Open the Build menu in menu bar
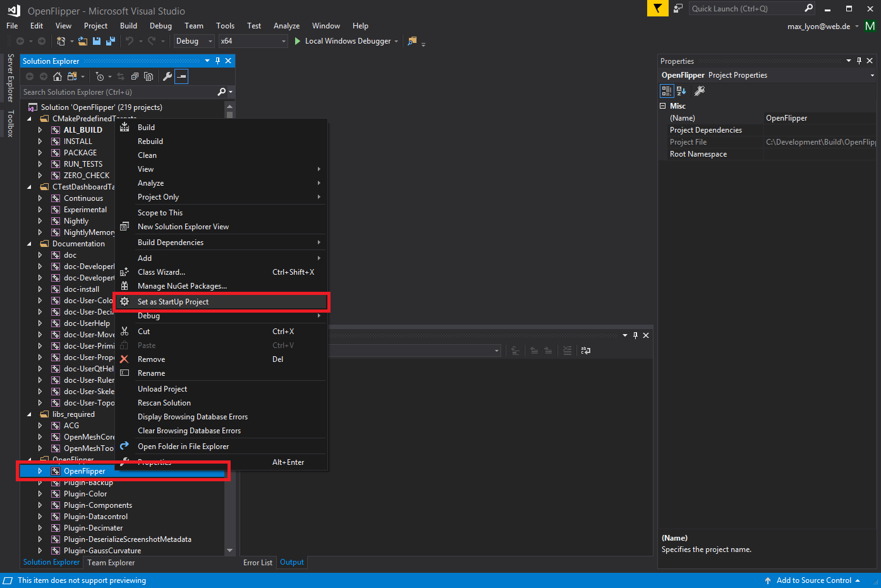881x588 pixels. coord(128,26)
